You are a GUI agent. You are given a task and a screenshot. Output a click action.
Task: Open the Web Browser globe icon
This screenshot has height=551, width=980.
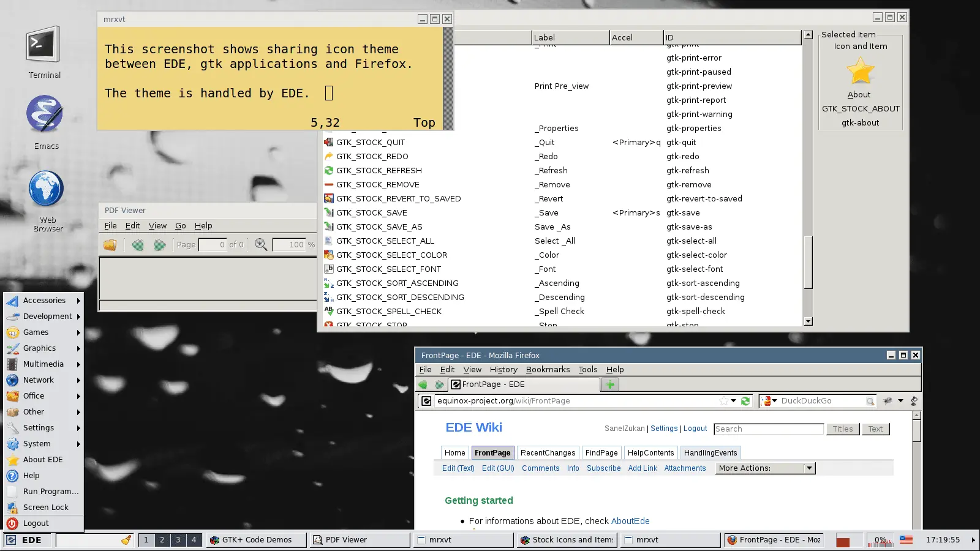[x=47, y=189]
